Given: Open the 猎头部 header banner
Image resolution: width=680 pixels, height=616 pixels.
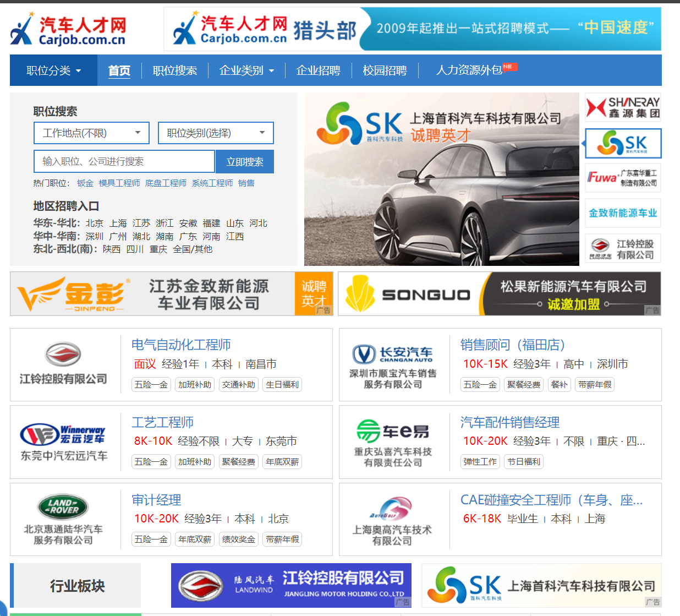Looking at the screenshot, I should click(x=413, y=29).
